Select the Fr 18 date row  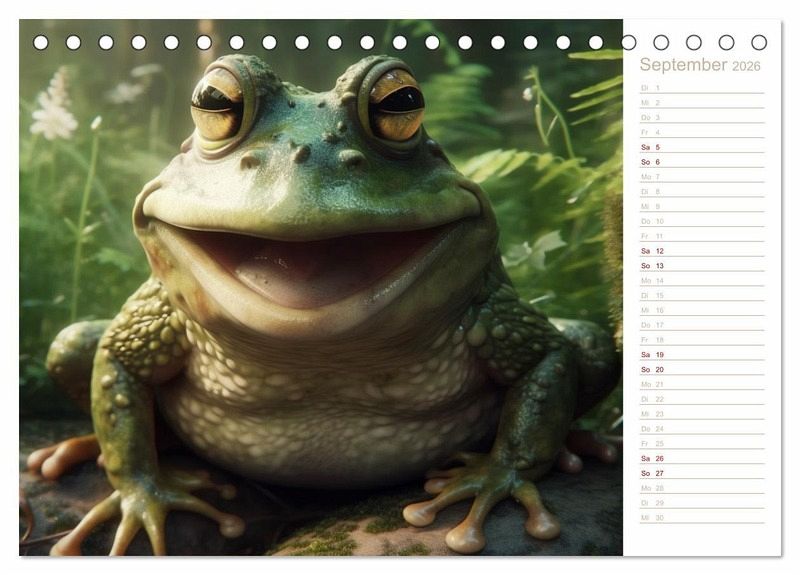(702, 339)
